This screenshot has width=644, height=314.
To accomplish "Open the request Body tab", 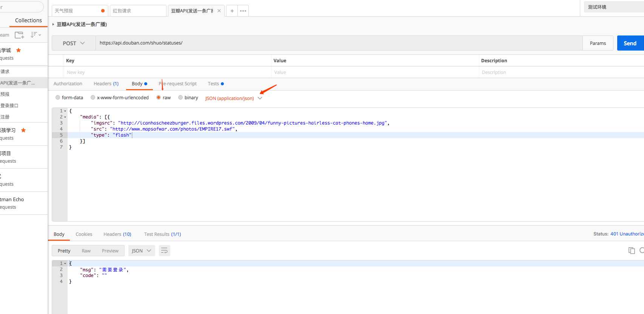I will click(139, 84).
